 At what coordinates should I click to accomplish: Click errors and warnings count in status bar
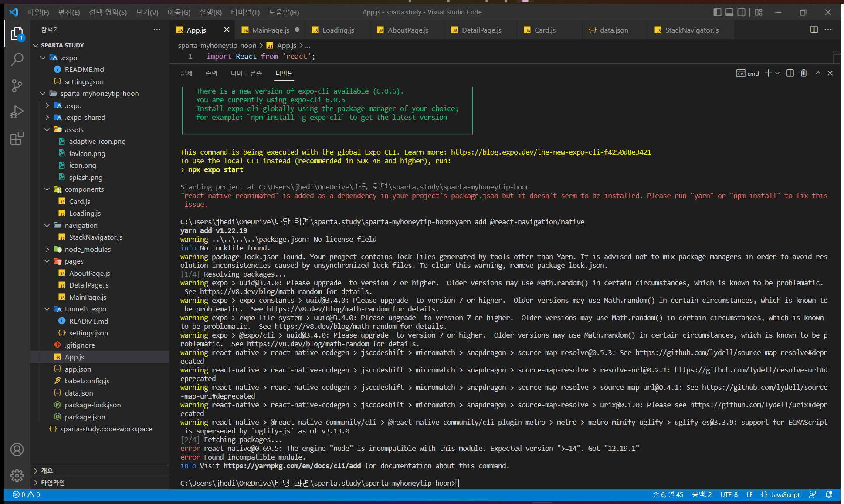coord(26,494)
